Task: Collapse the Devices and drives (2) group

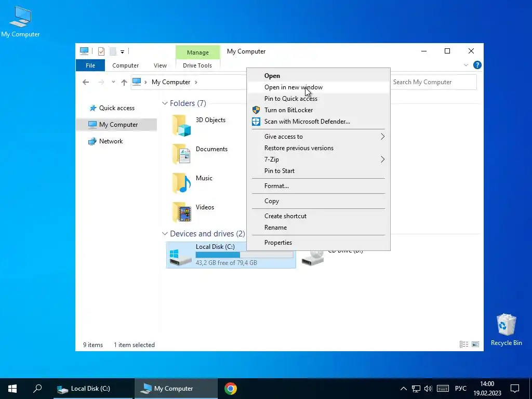Action: [x=165, y=234]
